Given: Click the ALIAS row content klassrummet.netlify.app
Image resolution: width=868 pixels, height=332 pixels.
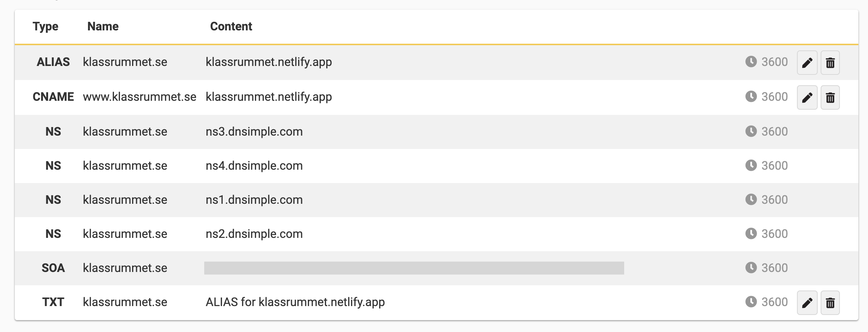Looking at the screenshot, I should pos(269,62).
